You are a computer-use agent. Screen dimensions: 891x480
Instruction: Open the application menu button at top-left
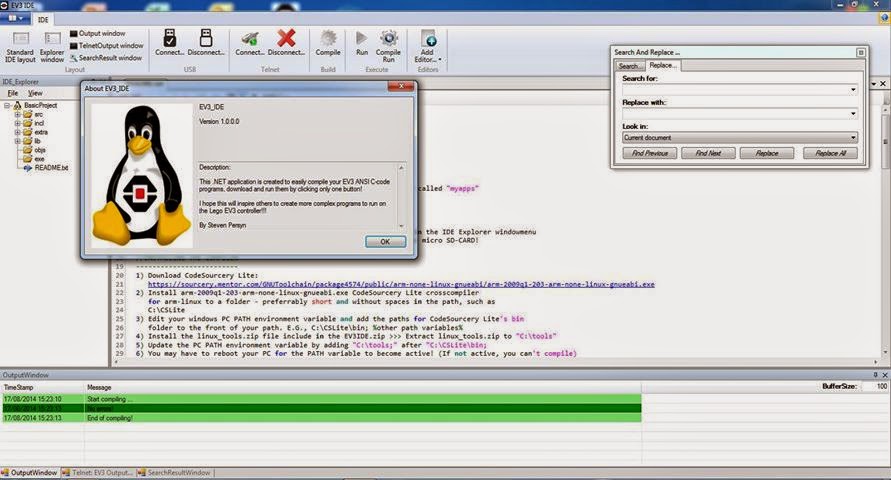15,19
